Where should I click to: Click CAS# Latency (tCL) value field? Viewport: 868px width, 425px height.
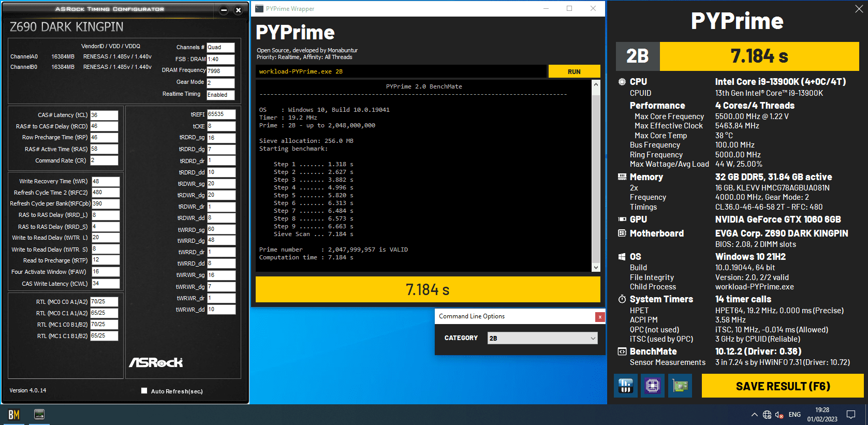click(x=104, y=115)
